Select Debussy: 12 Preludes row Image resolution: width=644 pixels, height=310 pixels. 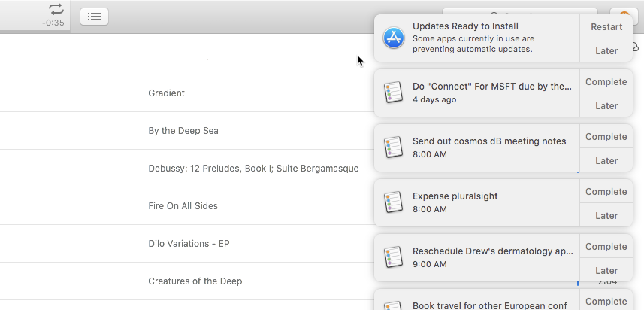point(253,169)
